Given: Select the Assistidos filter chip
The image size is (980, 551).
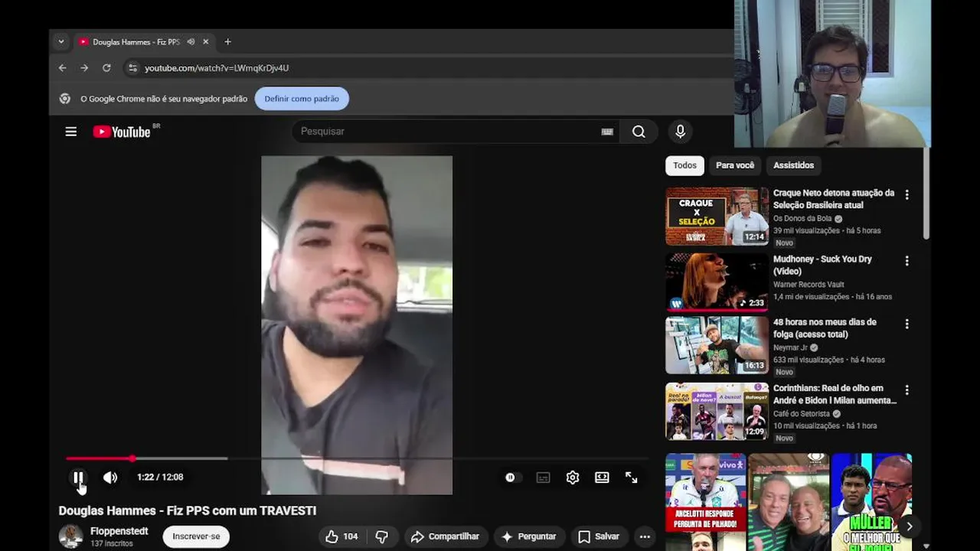Looking at the screenshot, I should 793,165.
